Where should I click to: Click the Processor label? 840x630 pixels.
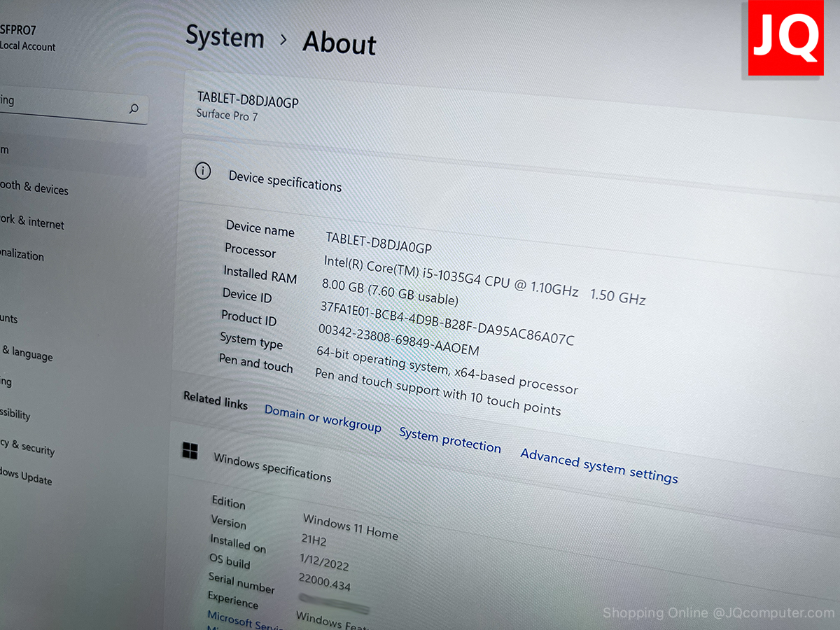coord(250,250)
